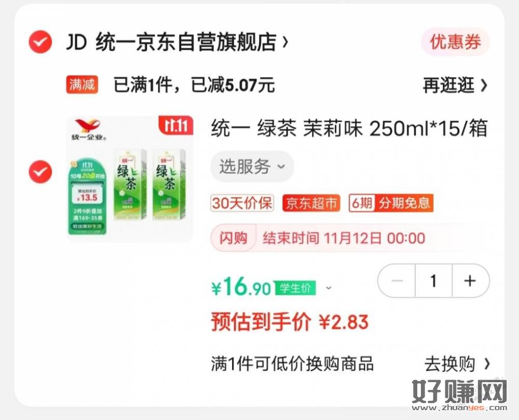Viewport: 519px width, 420px height.
Task: Click the chevron next to 再逛逛
Action: click(x=484, y=86)
